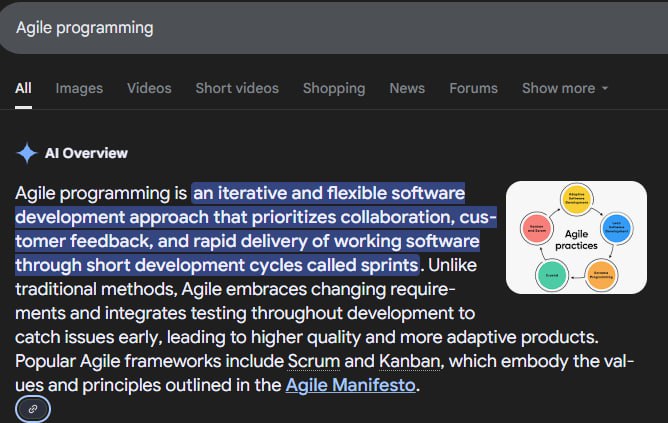Open the Videos tab
This screenshot has width=668, height=423.
[x=149, y=88]
